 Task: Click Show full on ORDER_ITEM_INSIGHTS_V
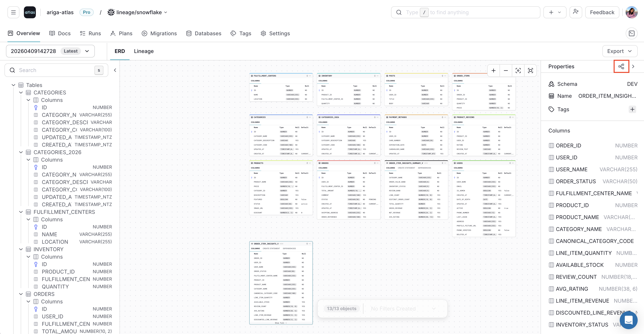[281, 323]
